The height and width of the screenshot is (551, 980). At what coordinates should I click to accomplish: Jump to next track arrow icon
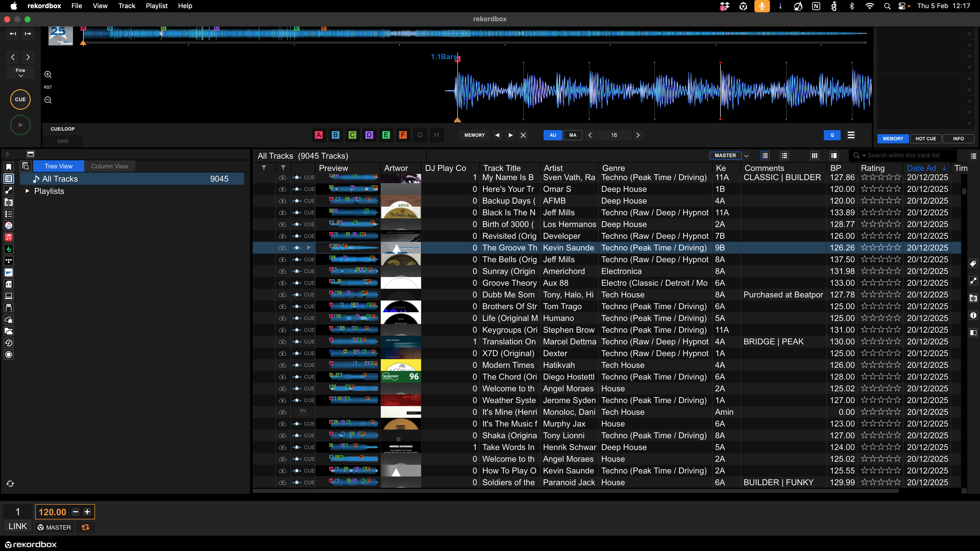[x=28, y=34]
